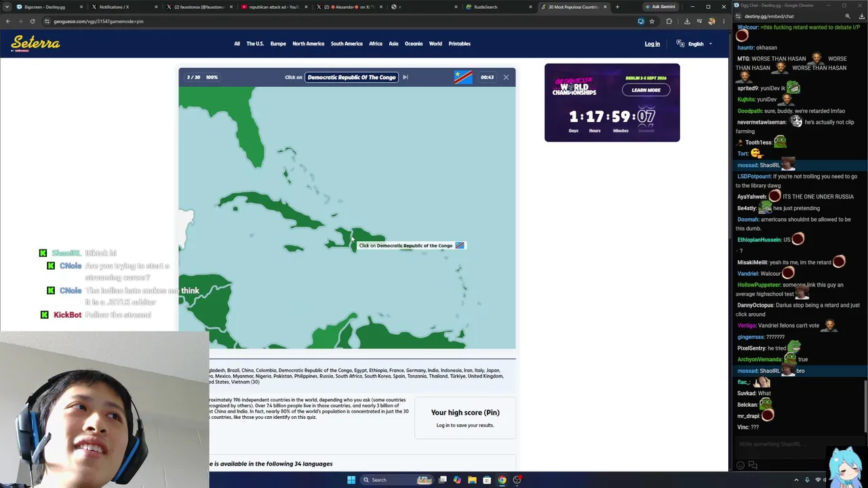Click the geoguessr.com address bar

(x=339, y=21)
